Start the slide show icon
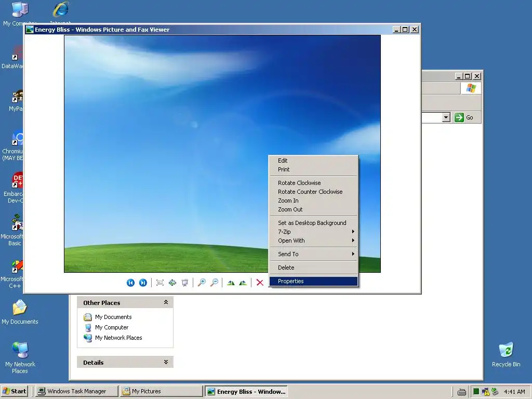This screenshot has width=532, height=399. pos(185,283)
